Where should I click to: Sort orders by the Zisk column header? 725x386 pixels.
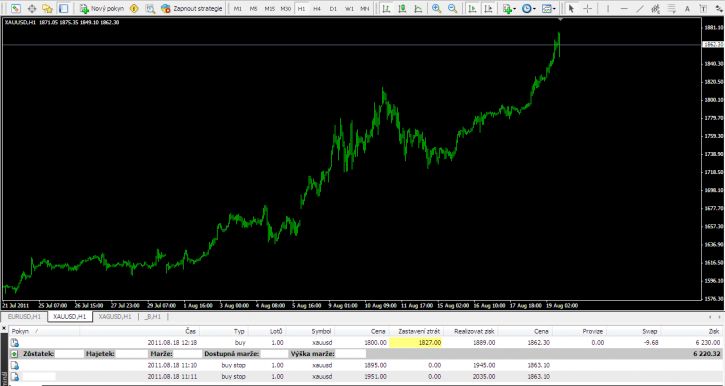point(714,331)
